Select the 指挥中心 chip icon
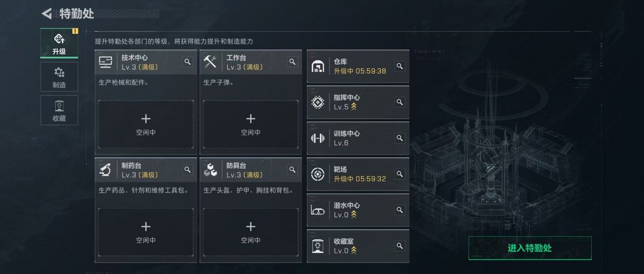The height and width of the screenshot is (274, 644). [317, 102]
